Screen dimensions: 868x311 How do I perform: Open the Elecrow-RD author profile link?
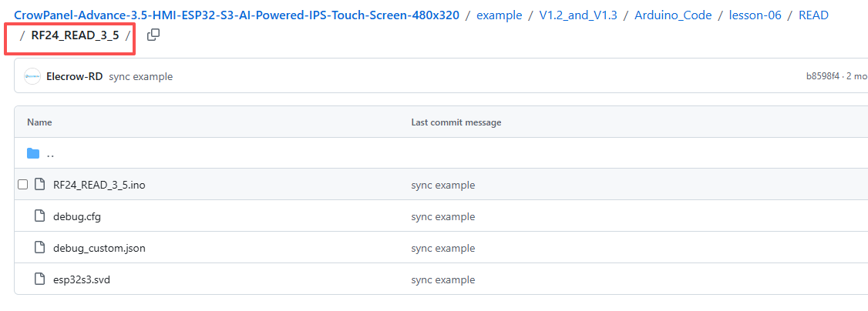point(75,76)
